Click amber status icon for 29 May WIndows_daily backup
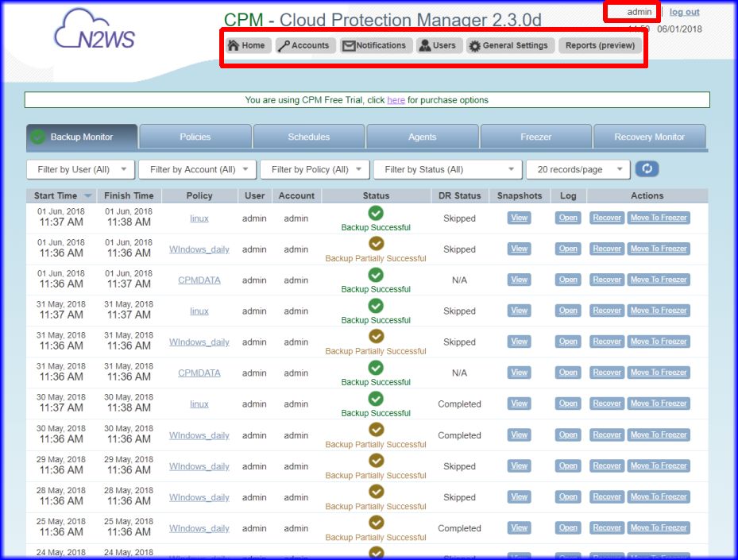This screenshot has height=560, width=738. tap(376, 460)
